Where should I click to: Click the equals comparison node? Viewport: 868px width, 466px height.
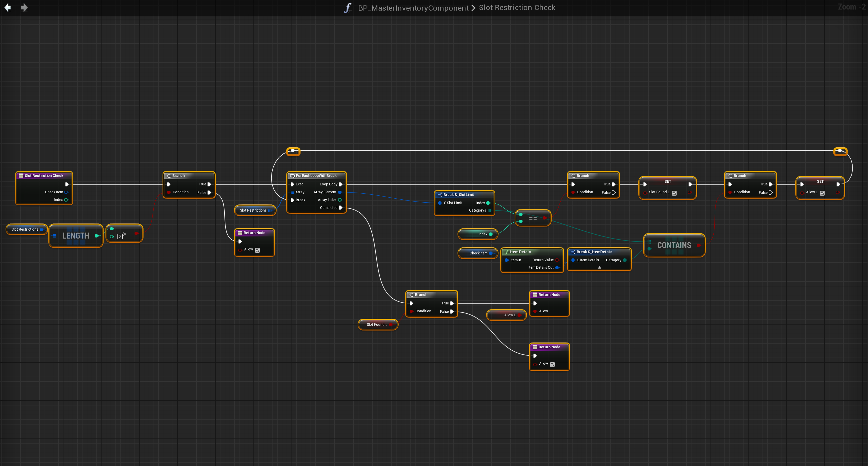tap(533, 218)
